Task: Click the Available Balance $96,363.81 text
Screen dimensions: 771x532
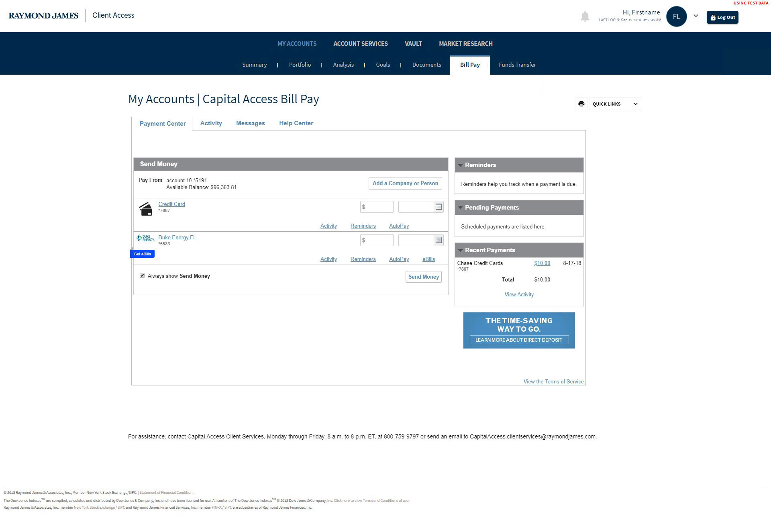Action: coord(202,188)
